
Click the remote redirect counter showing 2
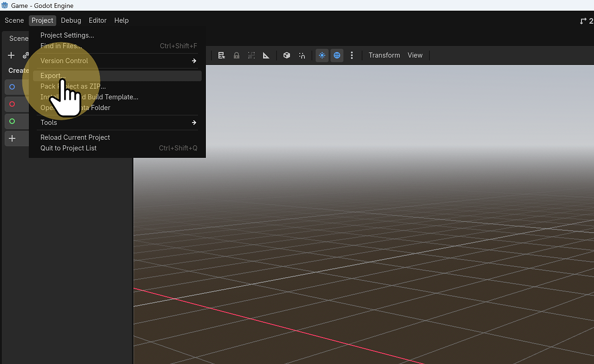(x=586, y=21)
